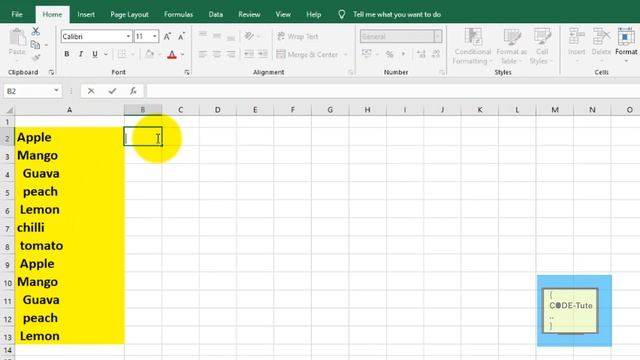Open Number group dialog launcher
The height and width of the screenshot is (360, 640).
tap(442, 72)
